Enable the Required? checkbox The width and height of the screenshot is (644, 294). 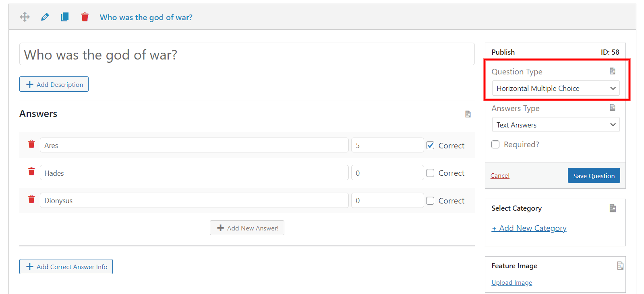coord(495,144)
